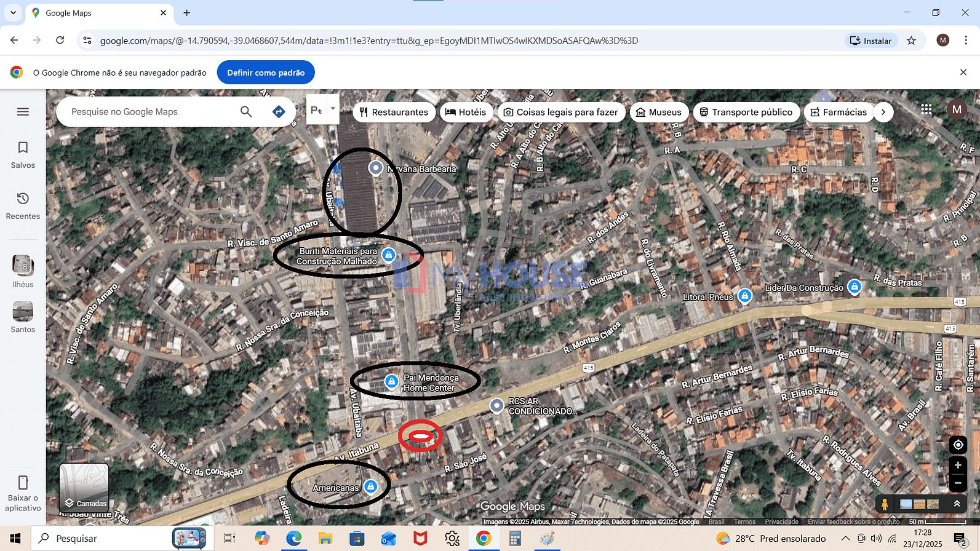This screenshot has width=980, height=551.
Task: Center map on your location
Action: pos(958,445)
